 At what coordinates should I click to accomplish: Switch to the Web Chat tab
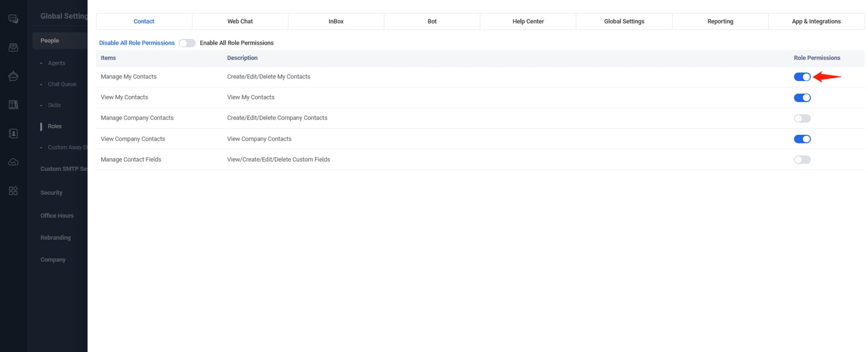(240, 21)
